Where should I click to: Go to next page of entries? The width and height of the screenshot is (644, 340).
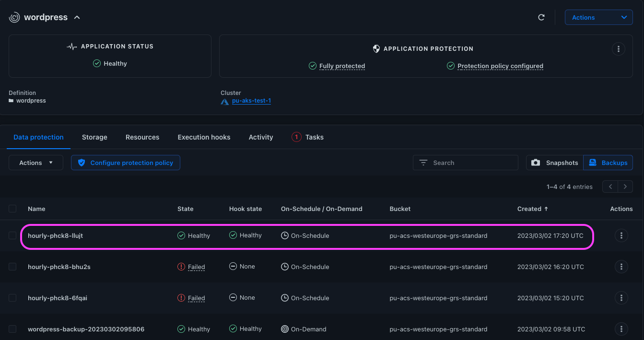point(625,187)
